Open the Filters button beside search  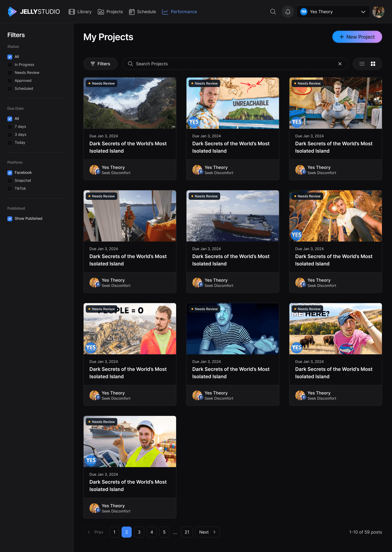[100, 64]
